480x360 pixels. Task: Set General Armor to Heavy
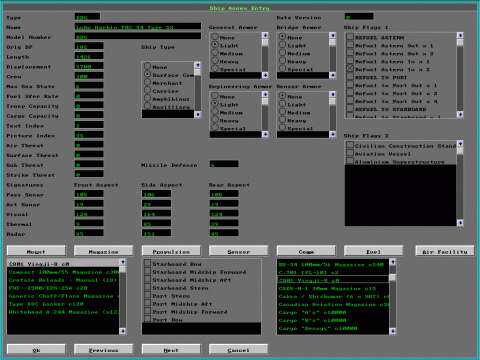(x=225, y=61)
